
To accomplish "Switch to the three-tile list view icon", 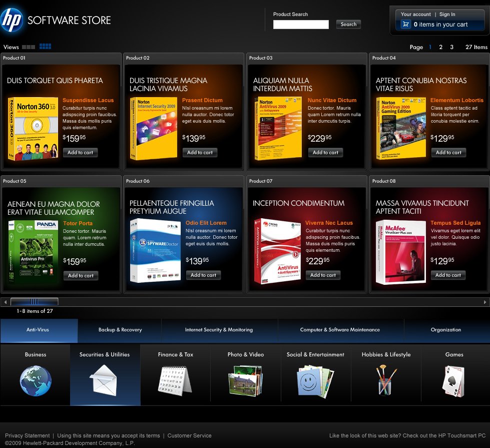I will (29, 47).
